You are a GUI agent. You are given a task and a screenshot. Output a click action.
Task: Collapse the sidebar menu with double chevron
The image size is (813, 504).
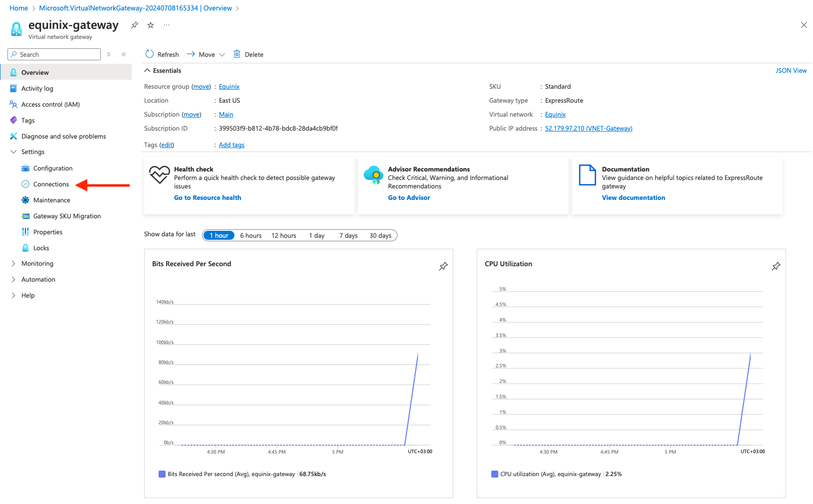tap(124, 54)
